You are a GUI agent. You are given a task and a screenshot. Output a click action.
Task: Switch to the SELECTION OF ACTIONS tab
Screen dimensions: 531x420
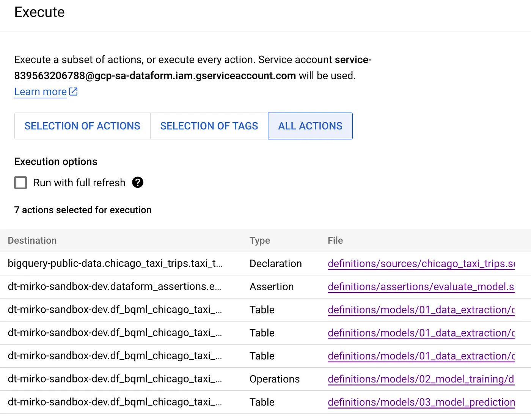pyautogui.click(x=82, y=126)
